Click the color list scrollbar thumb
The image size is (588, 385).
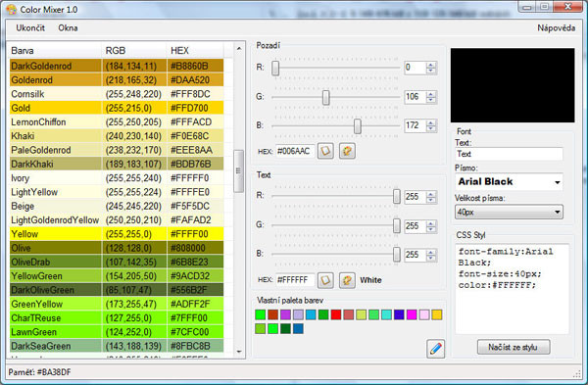pos(238,170)
